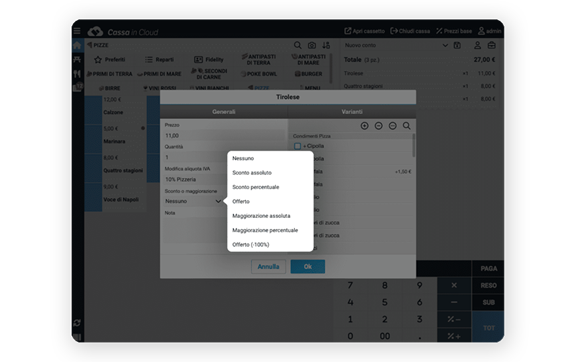
Task: Click the save bill icon beside Nuovo conto
Action: pos(457,45)
